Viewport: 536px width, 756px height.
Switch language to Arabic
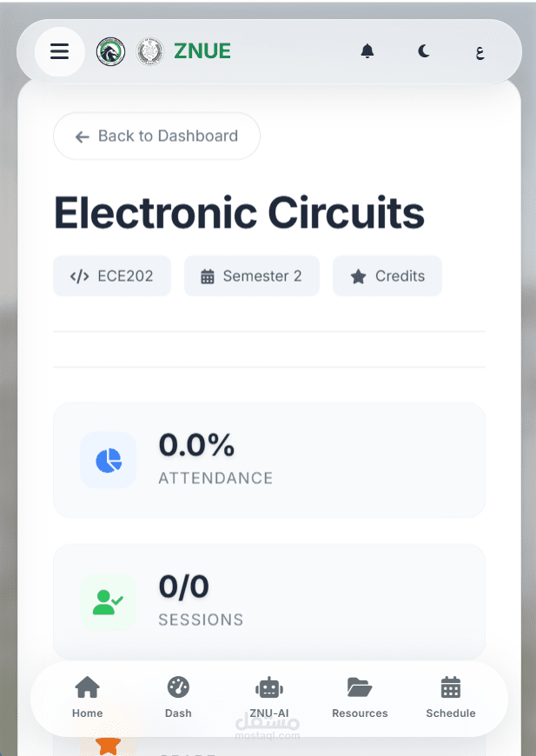[480, 52]
